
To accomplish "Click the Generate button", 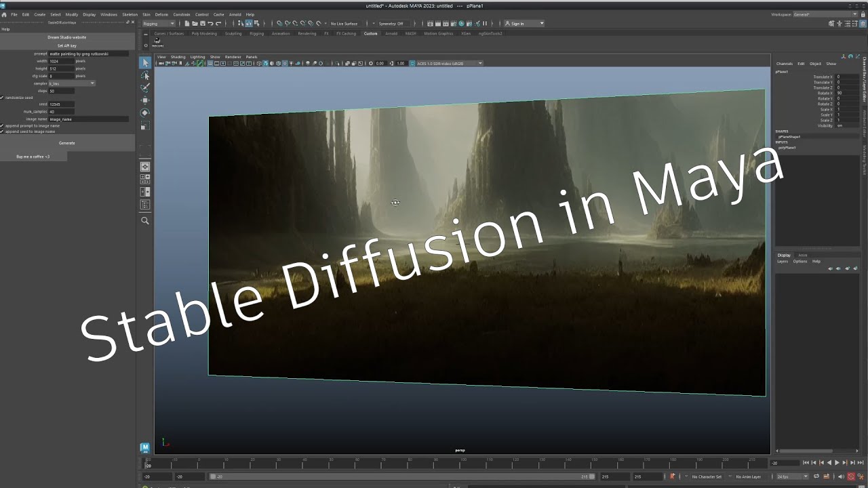I will coord(67,143).
